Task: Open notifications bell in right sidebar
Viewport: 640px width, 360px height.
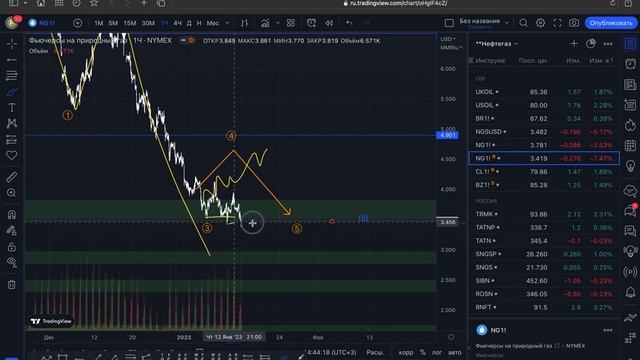Action: pyautogui.click(x=631, y=292)
